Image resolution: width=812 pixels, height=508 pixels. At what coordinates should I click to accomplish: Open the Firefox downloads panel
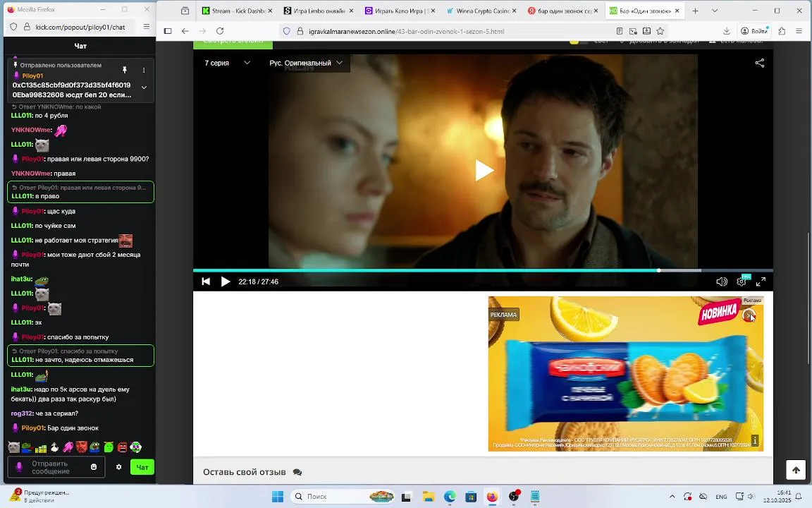pos(727,31)
